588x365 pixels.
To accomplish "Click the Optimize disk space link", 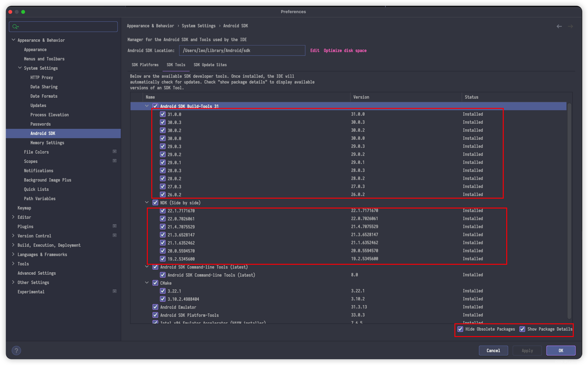I will [345, 50].
